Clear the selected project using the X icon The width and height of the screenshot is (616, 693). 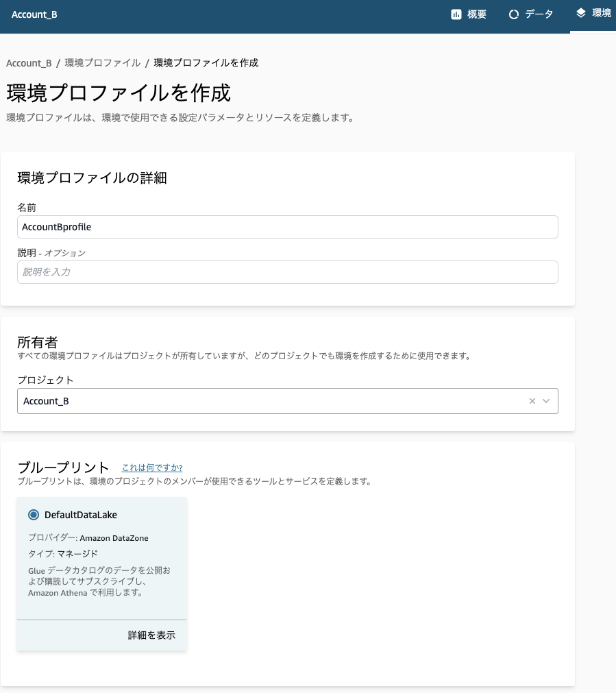pos(532,401)
